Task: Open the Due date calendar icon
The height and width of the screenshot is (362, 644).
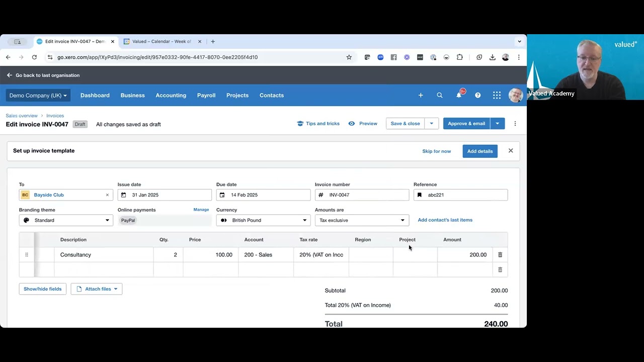Action: 222,195
